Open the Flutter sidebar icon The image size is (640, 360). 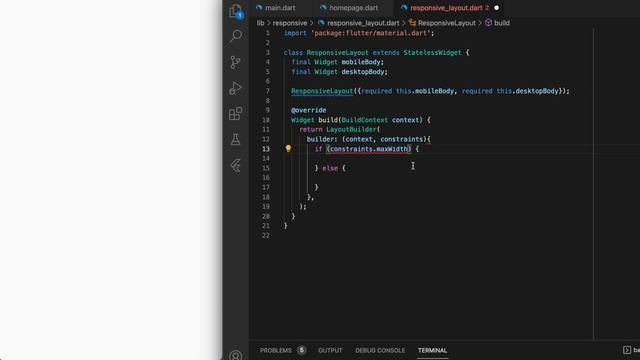click(x=236, y=166)
